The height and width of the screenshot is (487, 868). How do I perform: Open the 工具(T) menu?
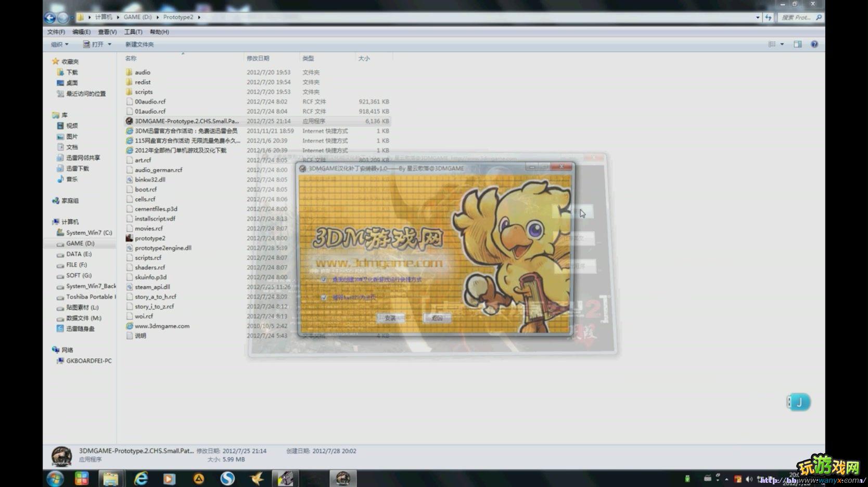click(x=133, y=32)
